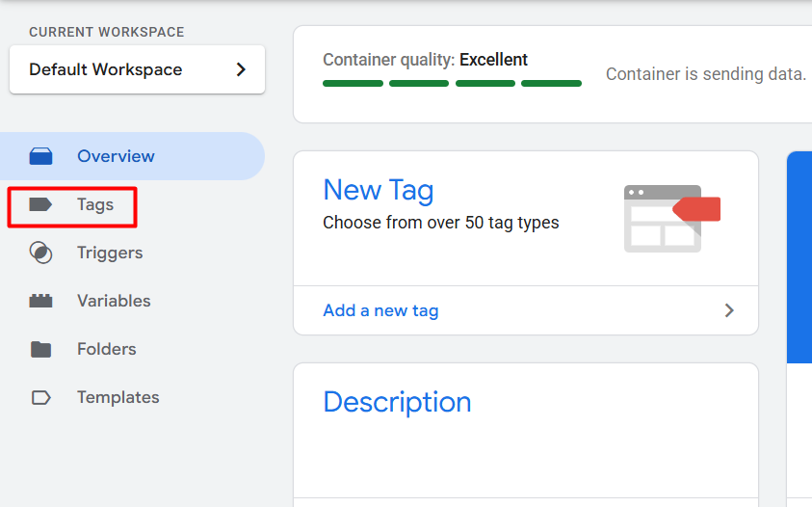
Task: Click the Folders folder icon
Action: click(x=40, y=349)
